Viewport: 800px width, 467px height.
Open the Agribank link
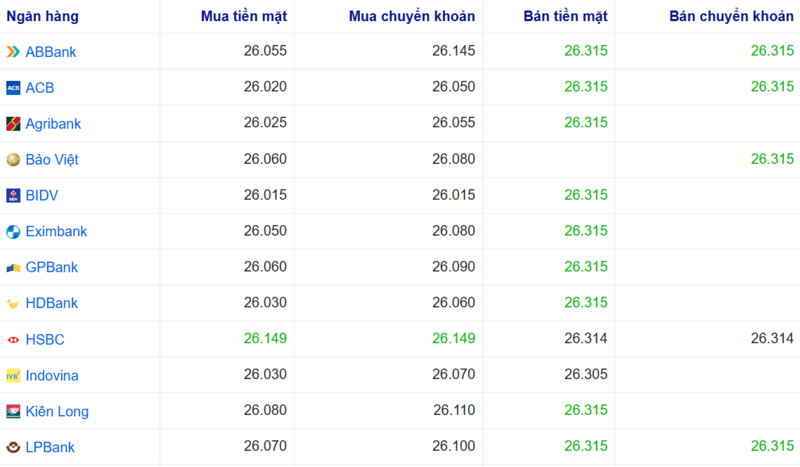(x=53, y=124)
